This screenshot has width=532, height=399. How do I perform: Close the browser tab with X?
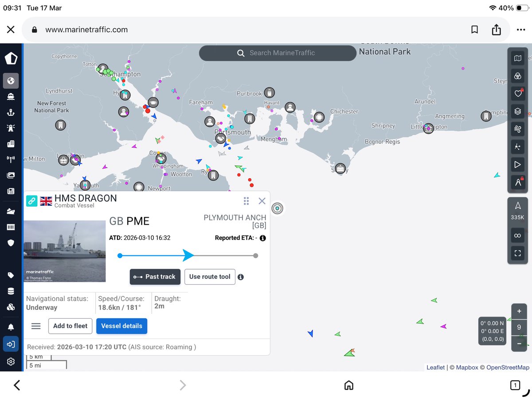coord(11,30)
